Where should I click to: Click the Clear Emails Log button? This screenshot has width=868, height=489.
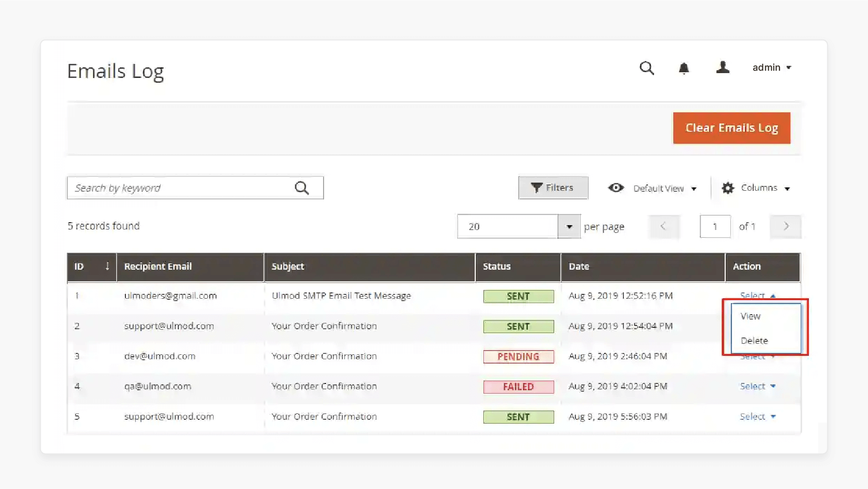[731, 128]
